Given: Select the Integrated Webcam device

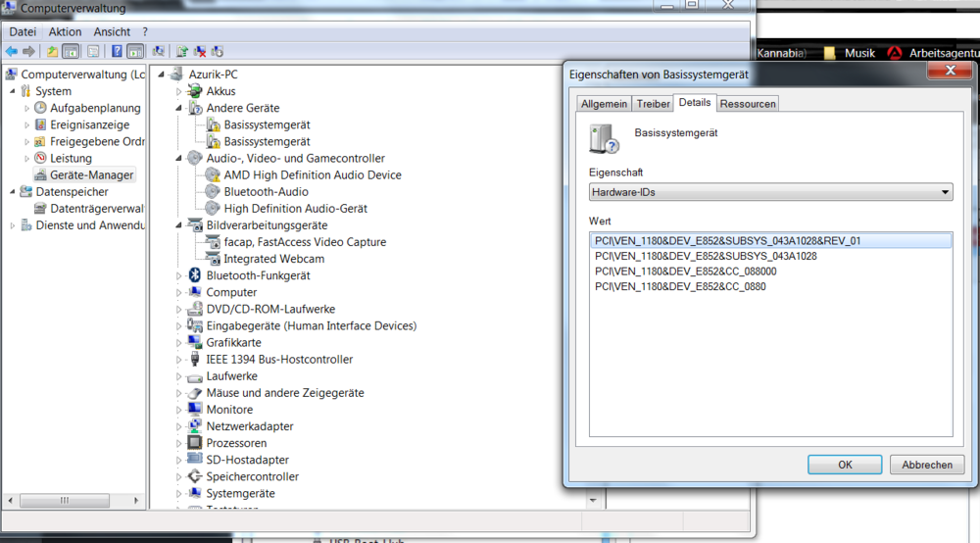Looking at the screenshot, I should (273, 259).
